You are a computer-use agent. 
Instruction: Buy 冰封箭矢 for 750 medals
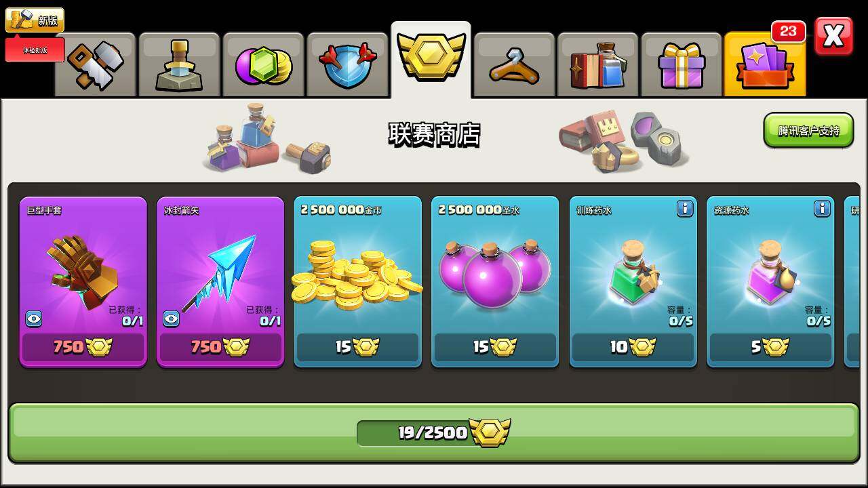220,347
